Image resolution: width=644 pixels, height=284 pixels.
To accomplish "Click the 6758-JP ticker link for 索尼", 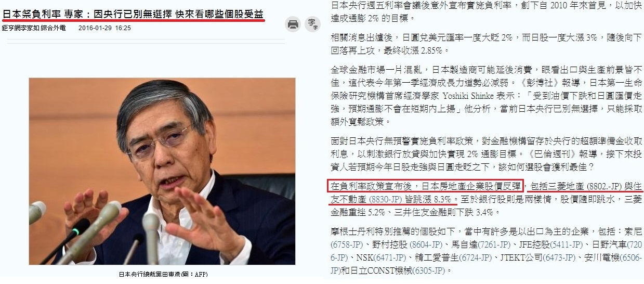I will [347, 244].
